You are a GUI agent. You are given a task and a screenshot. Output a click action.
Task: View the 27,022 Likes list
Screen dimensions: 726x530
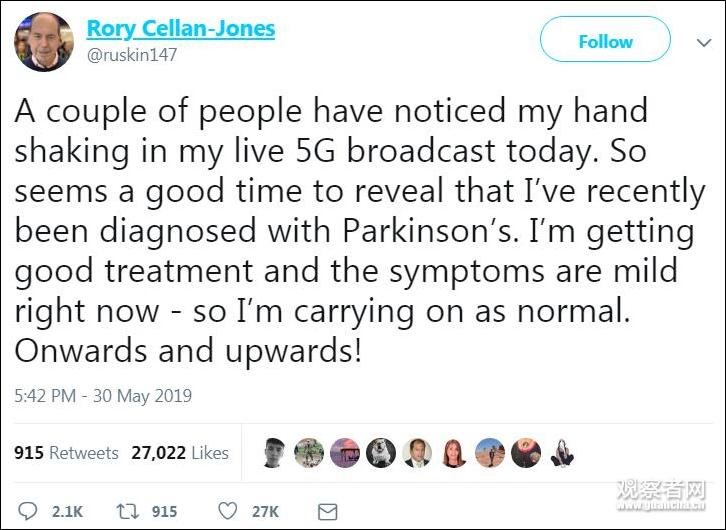[x=180, y=453]
